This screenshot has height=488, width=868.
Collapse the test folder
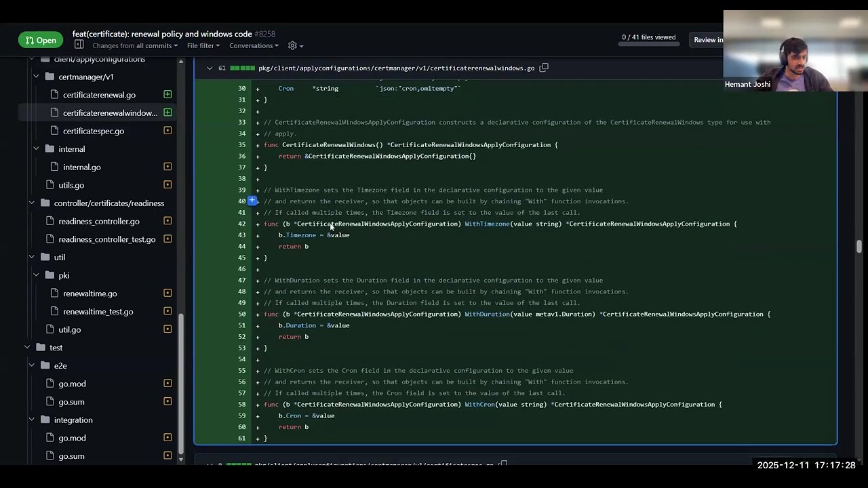tap(27, 347)
